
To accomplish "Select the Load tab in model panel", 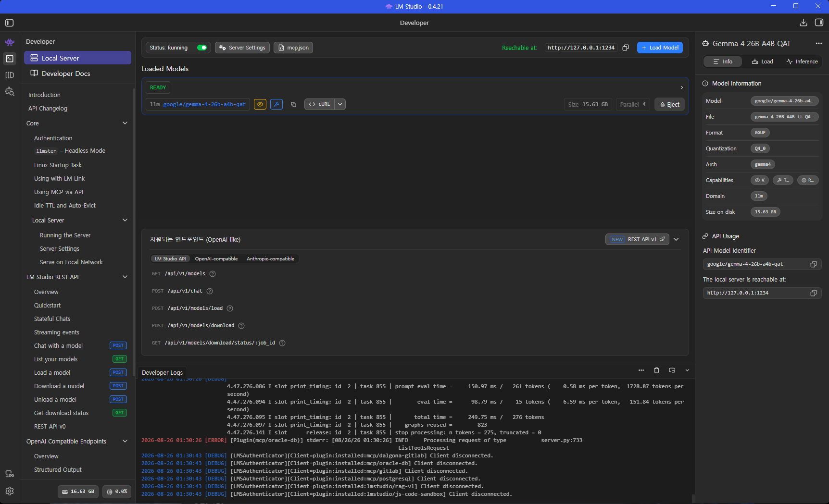I will (763, 61).
